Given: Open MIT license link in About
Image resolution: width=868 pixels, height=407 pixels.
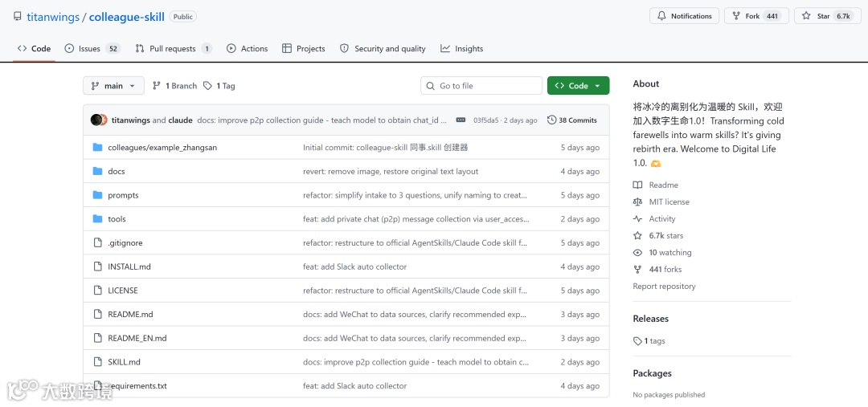Looking at the screenshot, I should tap(661, 201).
